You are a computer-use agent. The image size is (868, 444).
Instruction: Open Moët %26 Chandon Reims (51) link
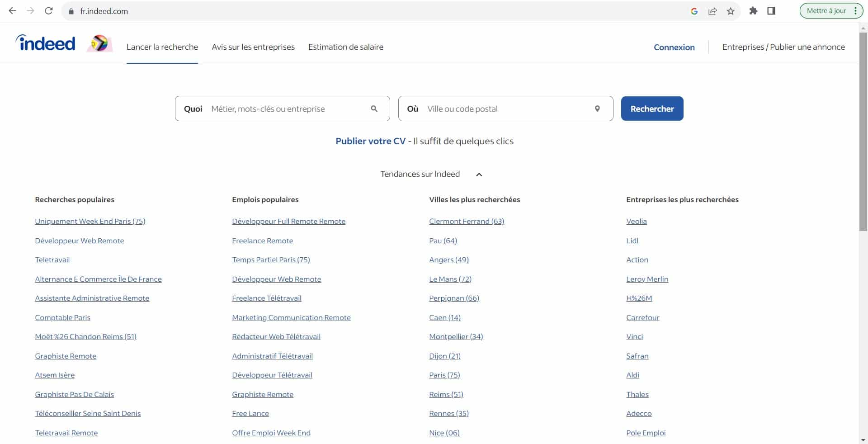tap(85, 336)
